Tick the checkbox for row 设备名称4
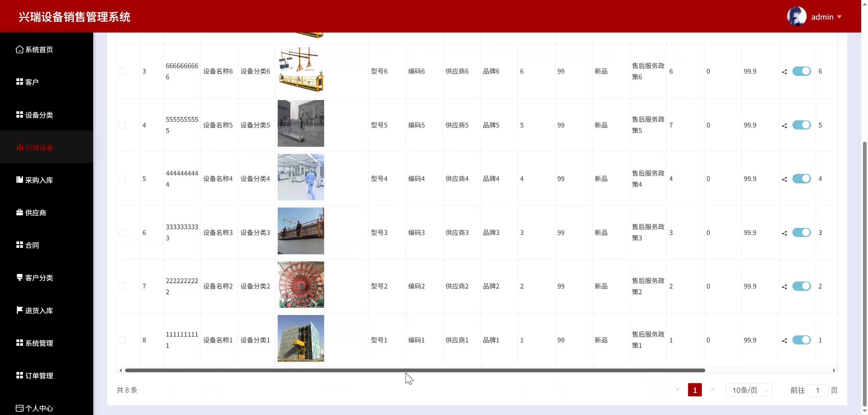868x415 pixels. pos(122,179)
